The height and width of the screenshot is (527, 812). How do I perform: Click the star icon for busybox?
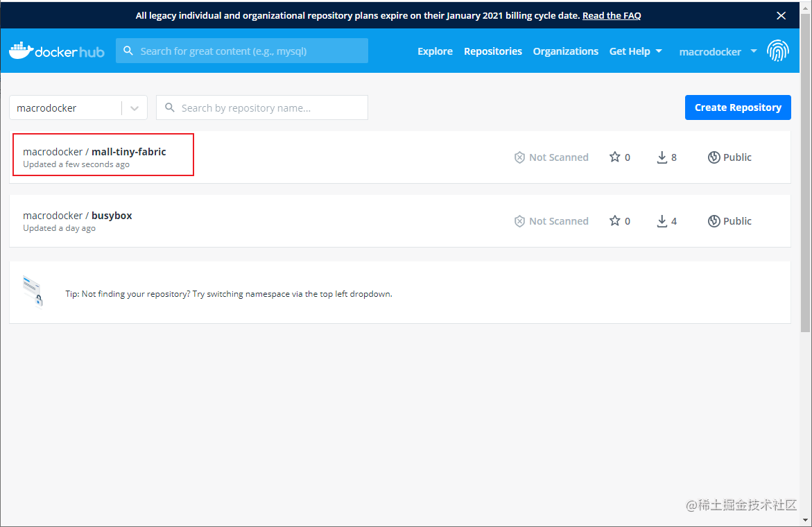point(614,221)
